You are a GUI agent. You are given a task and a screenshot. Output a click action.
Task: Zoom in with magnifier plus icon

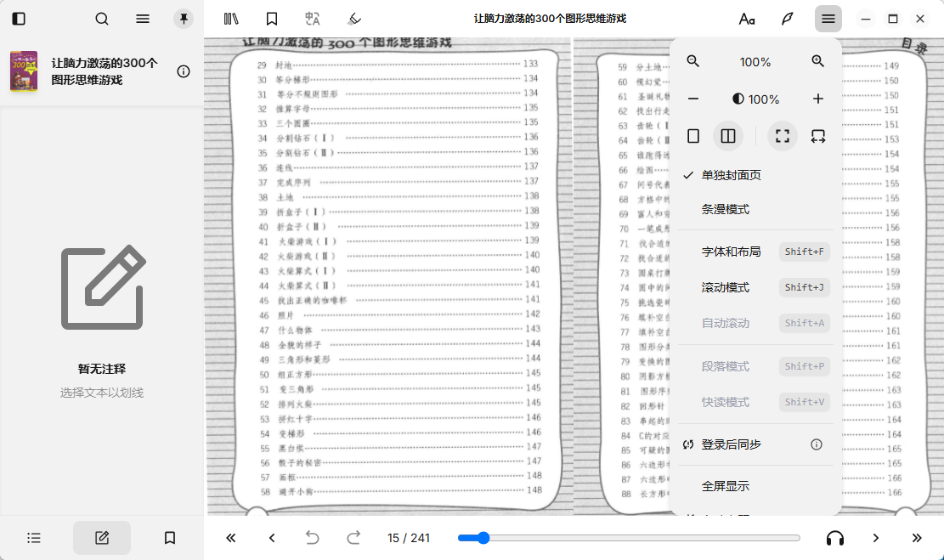tap(817, 61)
